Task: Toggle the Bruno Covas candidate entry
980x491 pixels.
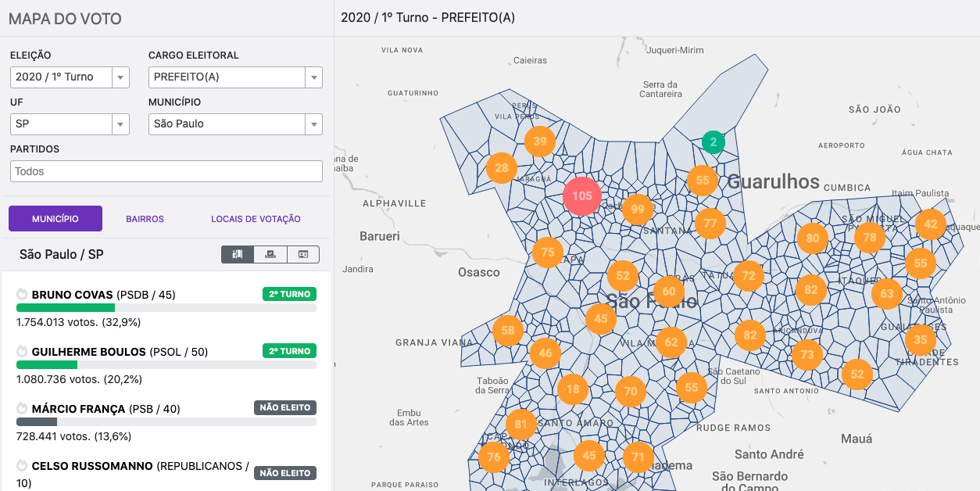Action: click(93, 294)
